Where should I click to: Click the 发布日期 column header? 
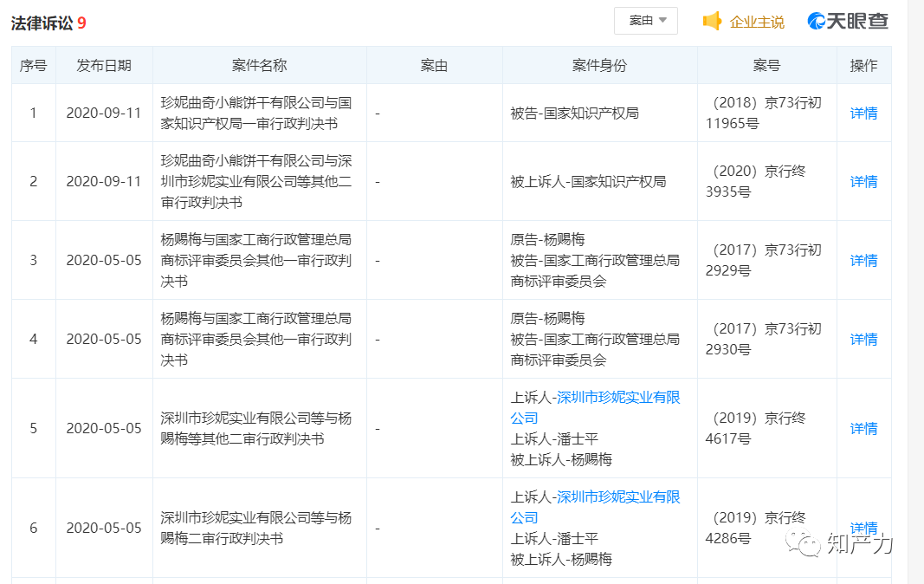(x=104, y=66)
